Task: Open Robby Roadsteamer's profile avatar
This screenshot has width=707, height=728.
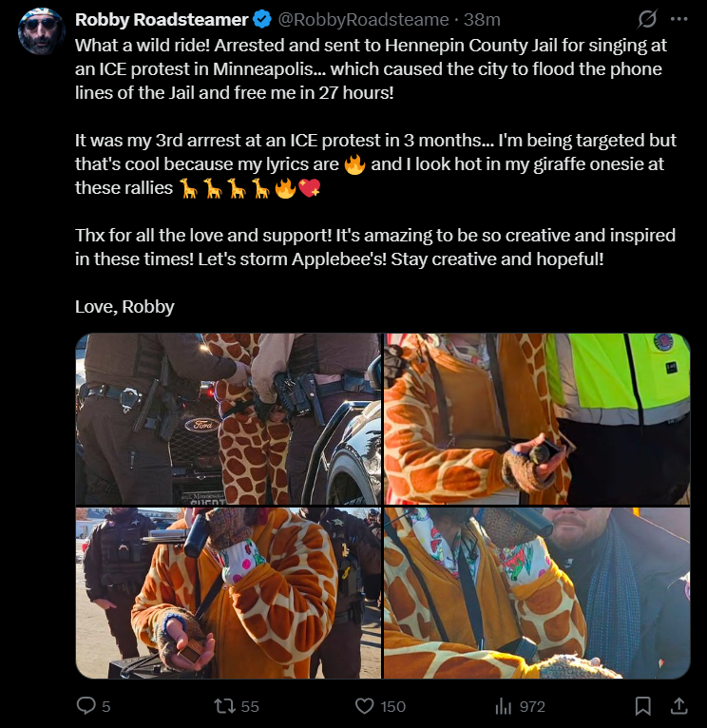Action: (41, 31)
